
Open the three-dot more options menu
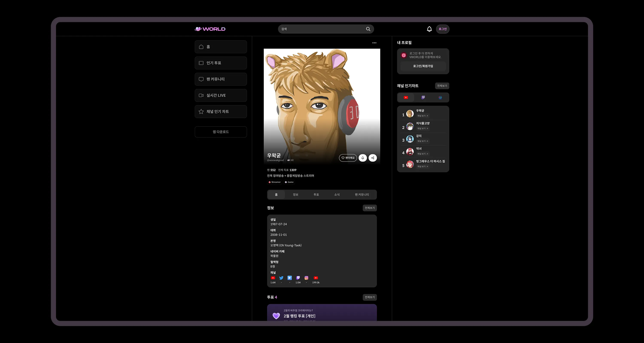(x=374, y=43)
